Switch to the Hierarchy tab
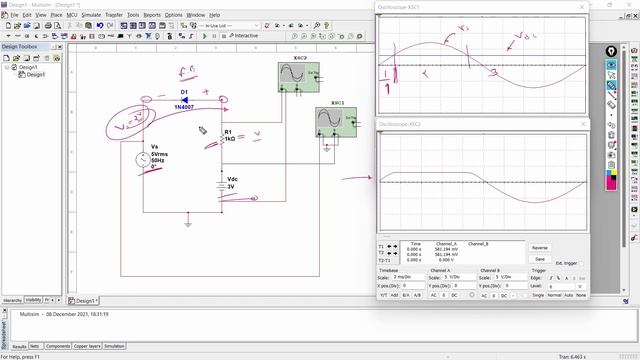The image size is (640, 360). point(12,300)
